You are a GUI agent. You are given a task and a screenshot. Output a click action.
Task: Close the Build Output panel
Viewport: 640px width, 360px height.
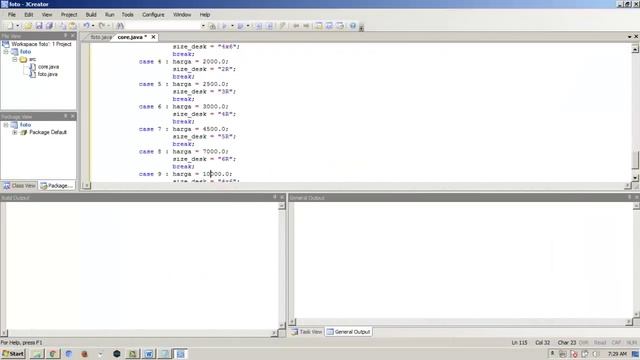click(282, 197)
